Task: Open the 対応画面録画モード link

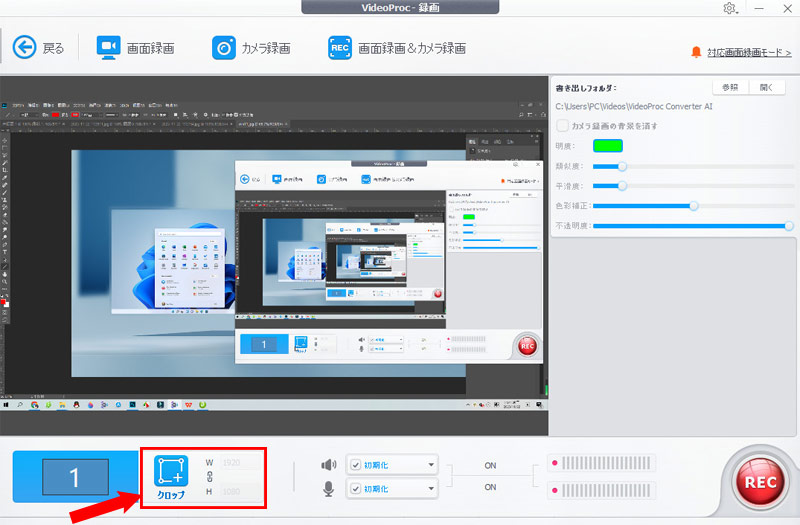Action: (x=749, y=52)
